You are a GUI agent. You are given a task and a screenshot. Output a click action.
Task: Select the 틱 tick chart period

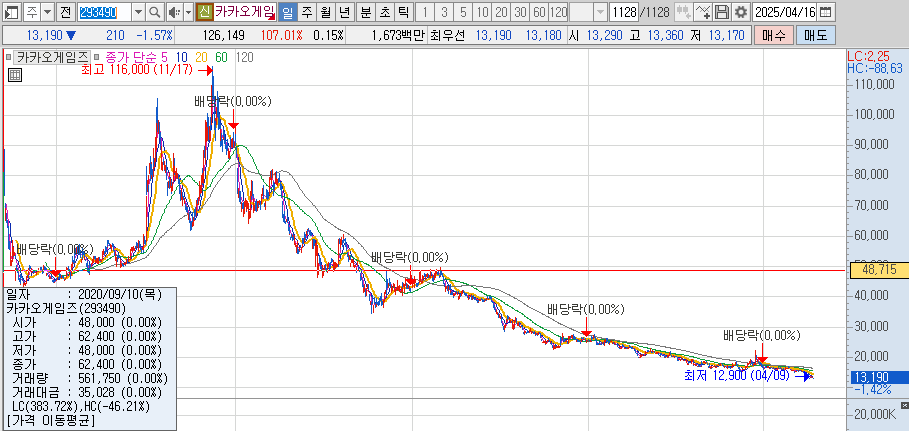(403, 12)
